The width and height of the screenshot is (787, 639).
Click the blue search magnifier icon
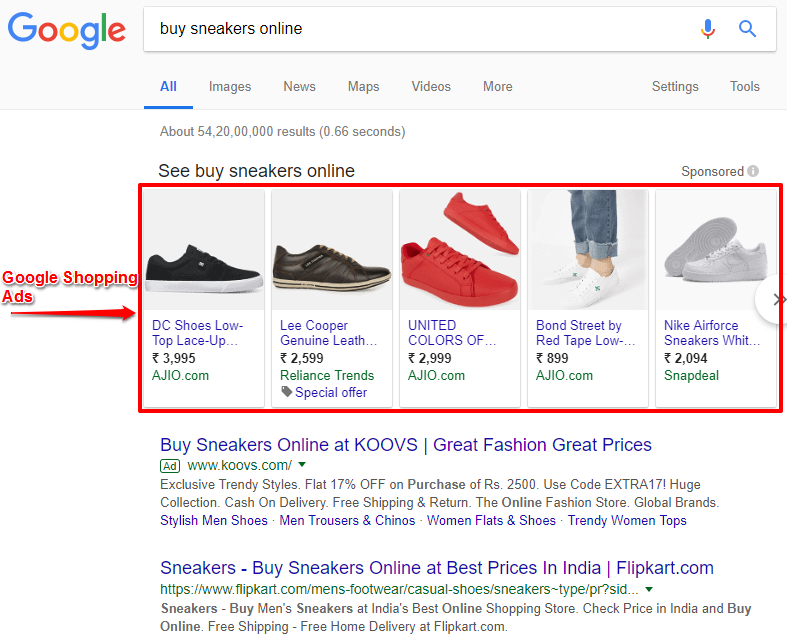747,29
